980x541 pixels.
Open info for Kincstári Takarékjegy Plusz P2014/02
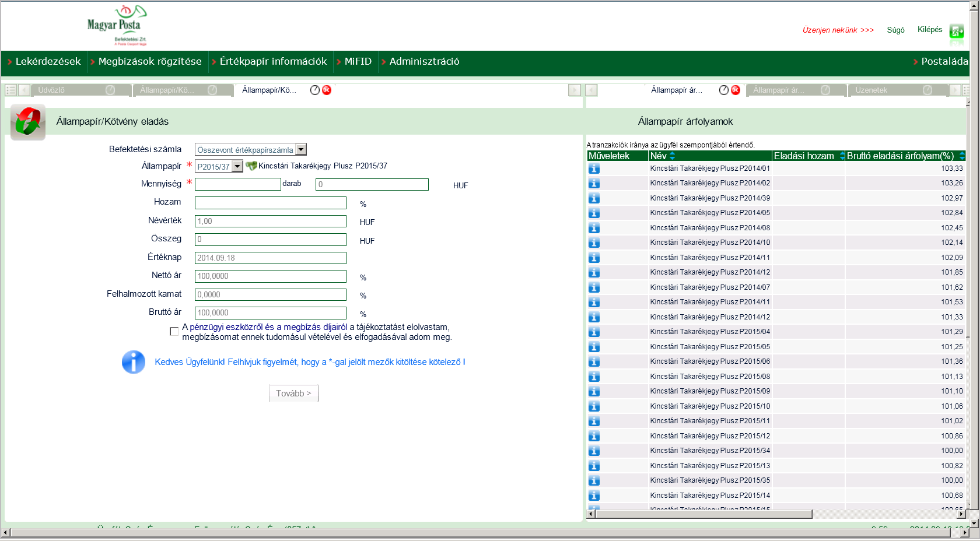594,183
